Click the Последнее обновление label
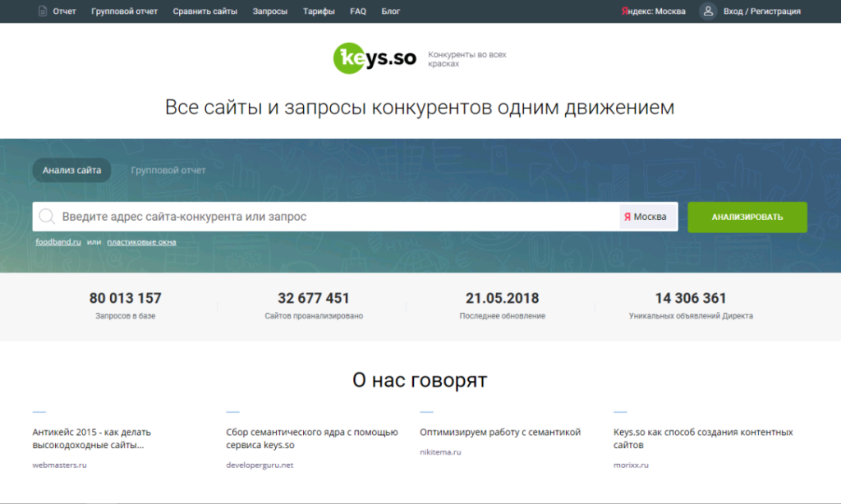841x504 pixels. (x=502, y=316)
